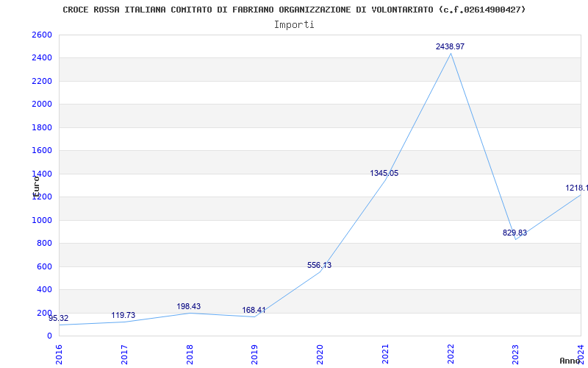Click the 2017 x-axis year label
The height and width of the screenshot is (368, 588).
pos(124,355)
